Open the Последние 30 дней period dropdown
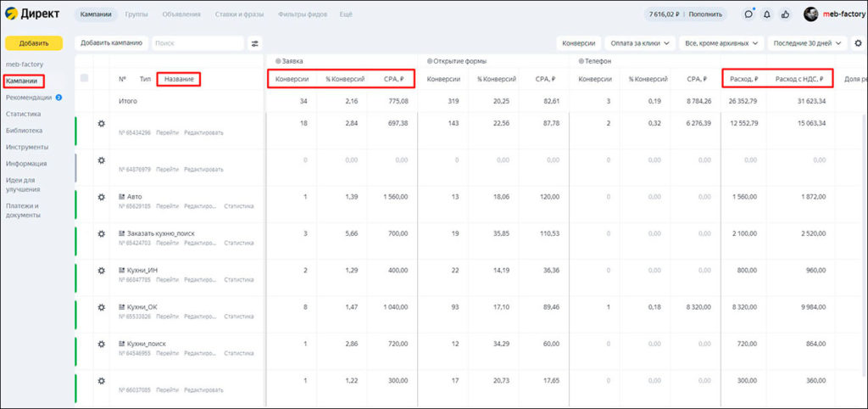This screenshot has height=409, width=868. [x=807, y=43]
